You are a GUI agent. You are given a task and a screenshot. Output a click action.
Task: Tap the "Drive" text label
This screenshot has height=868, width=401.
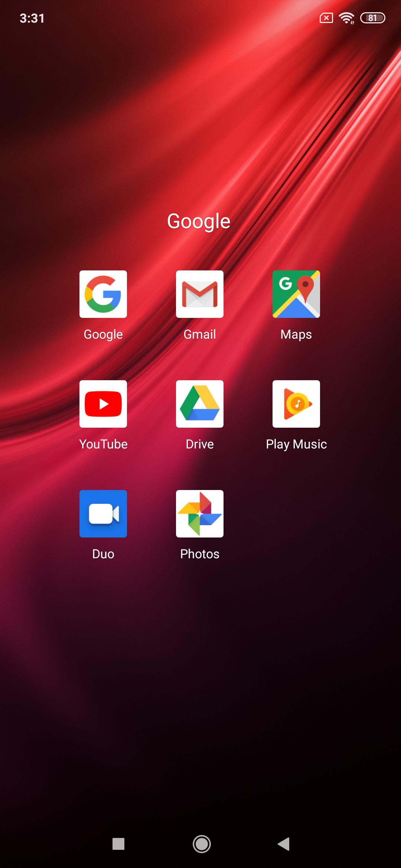click(200, 444)
